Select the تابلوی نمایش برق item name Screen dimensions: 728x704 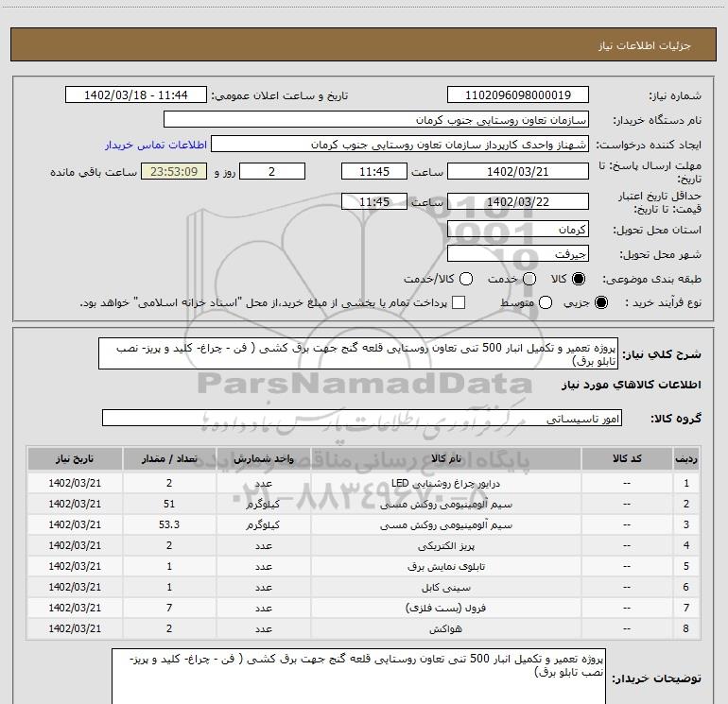coord(446,566)
